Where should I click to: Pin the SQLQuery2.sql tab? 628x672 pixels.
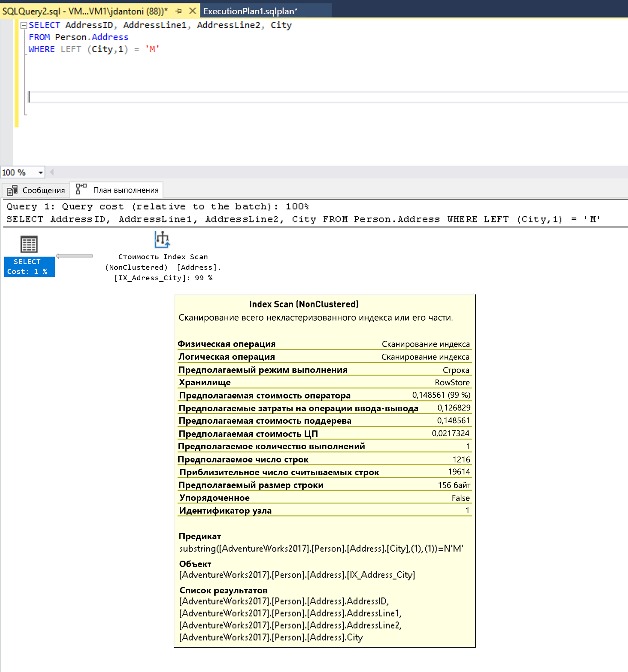[179, 11]
